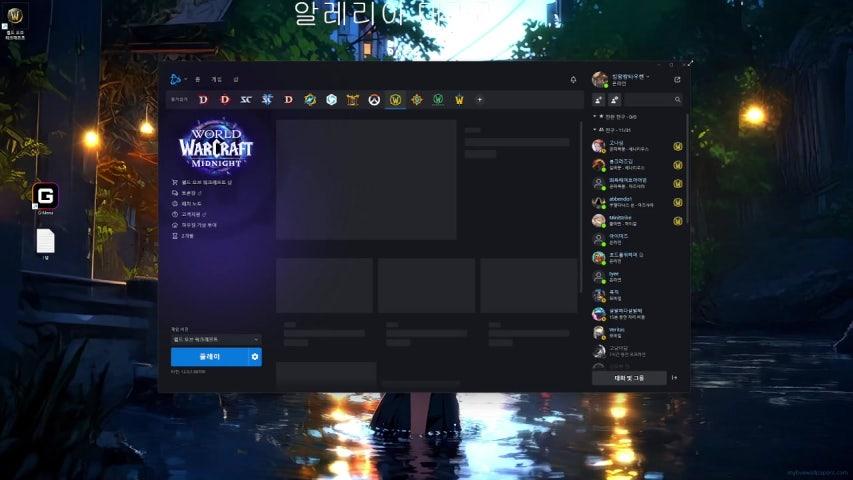Select the Heroes of the Storm hexagon icon
Viewport: 853px width, 480px height.
[x=331, y=100]
